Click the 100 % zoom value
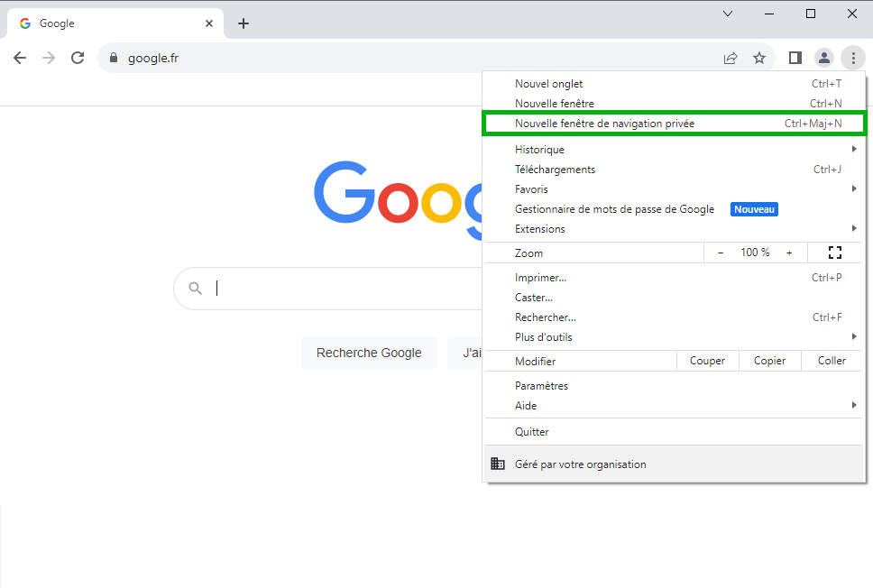Screen dimensions: 873x588 (755, 253)
